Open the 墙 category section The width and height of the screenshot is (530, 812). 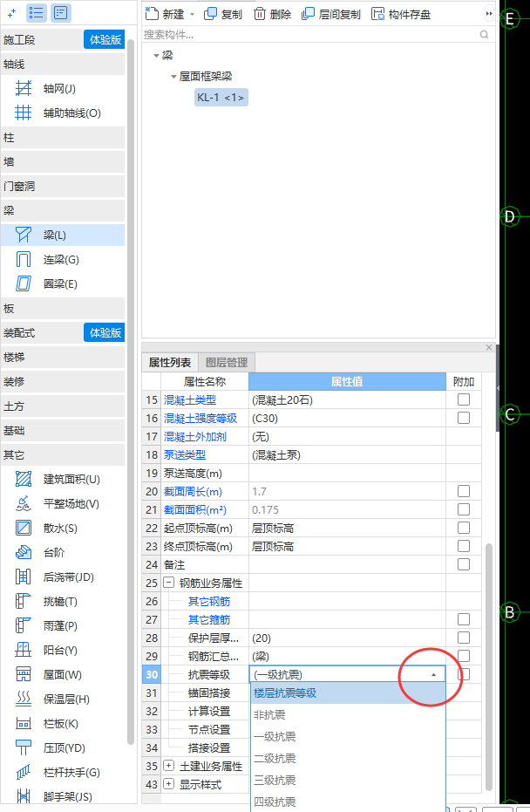pyautogui.click(x=63, y=161)
